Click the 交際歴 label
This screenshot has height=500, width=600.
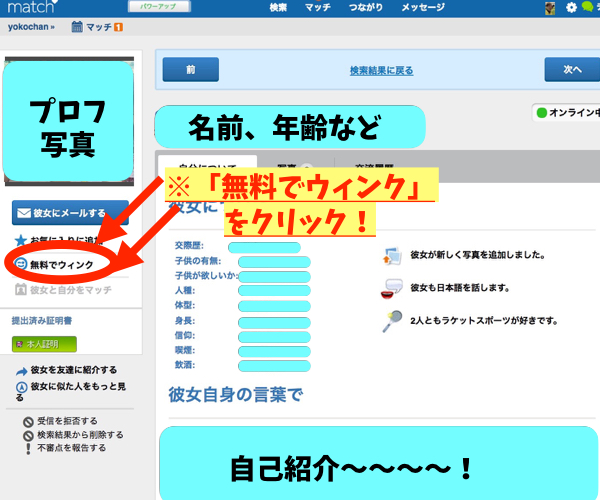(x=189, y=245)
